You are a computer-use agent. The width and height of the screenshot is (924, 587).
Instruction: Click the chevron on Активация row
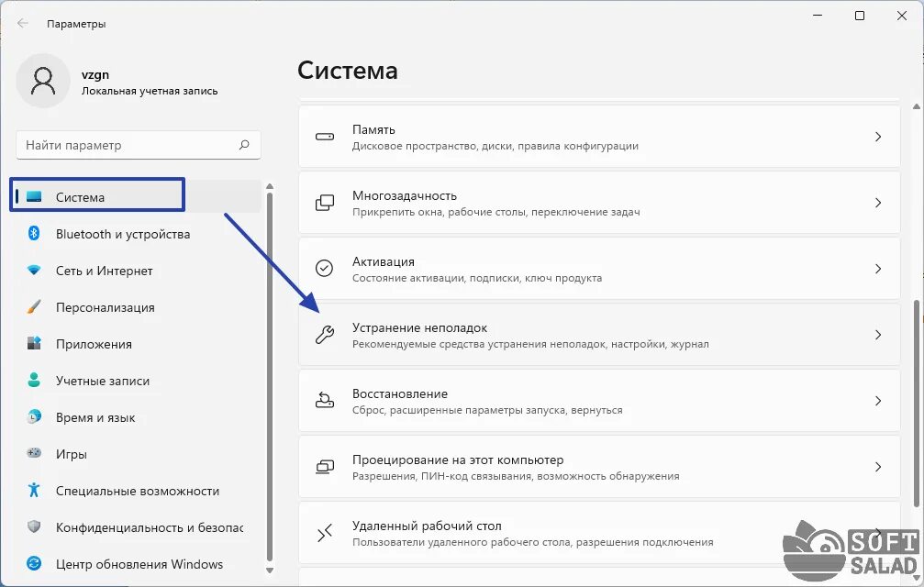point(878,269)
